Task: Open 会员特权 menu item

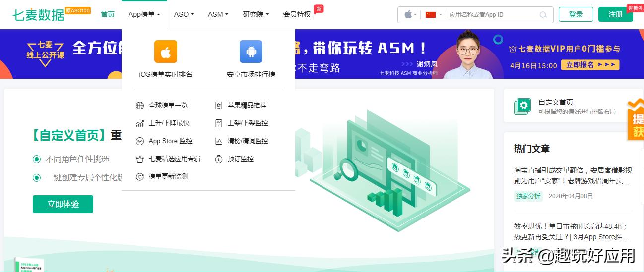Action: 297,14
